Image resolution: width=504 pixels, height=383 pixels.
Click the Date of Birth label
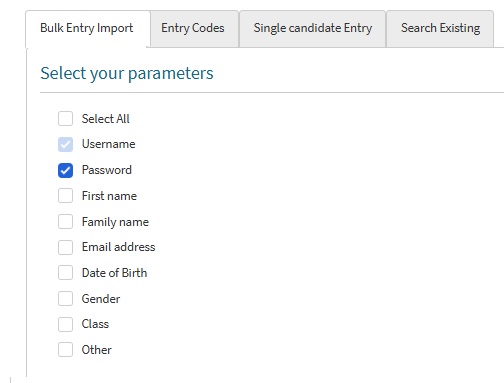114,273
